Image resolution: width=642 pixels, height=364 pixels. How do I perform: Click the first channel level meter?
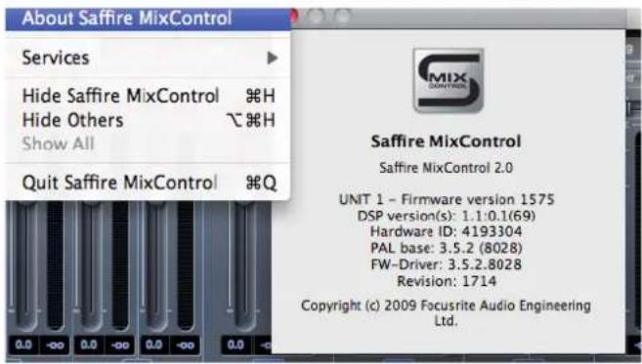point(56,265)
